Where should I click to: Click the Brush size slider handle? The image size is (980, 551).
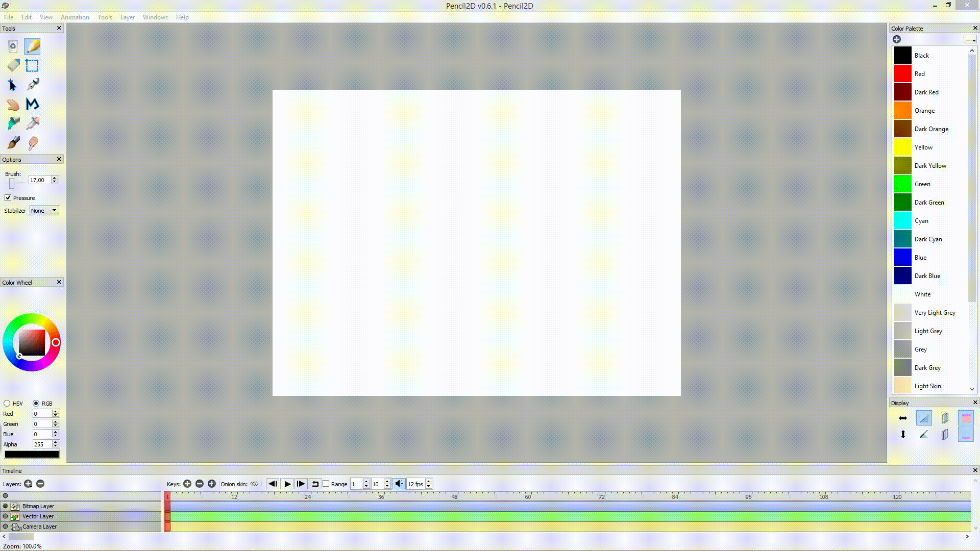pos(12,183)
